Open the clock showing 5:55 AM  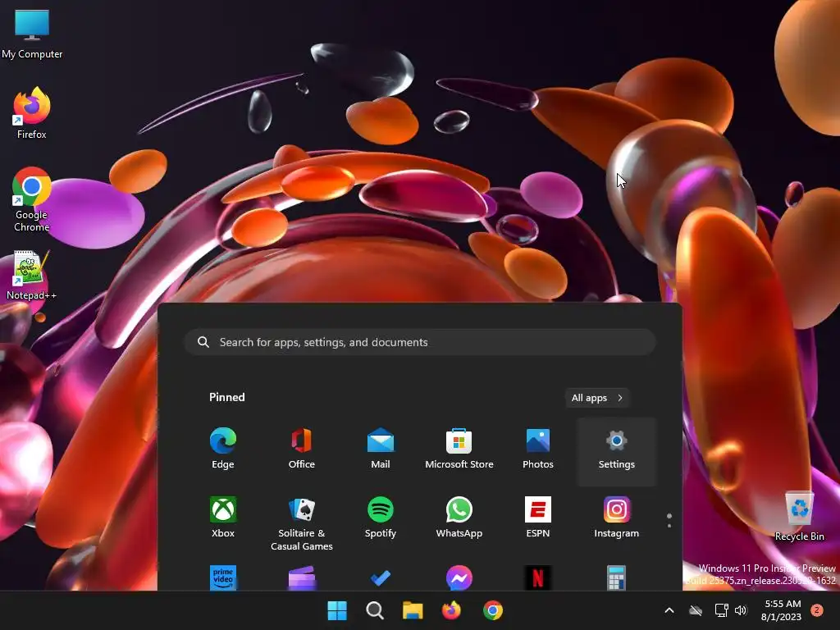click(x=782, y=610)
